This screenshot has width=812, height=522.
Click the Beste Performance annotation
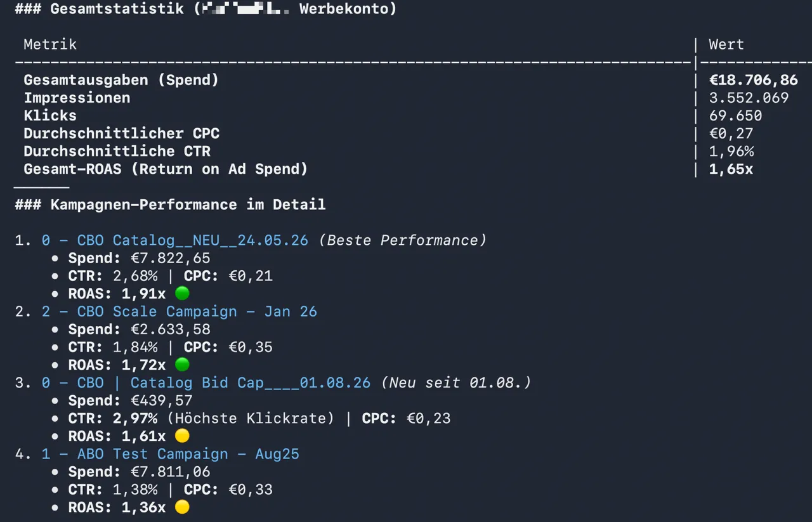402,240
